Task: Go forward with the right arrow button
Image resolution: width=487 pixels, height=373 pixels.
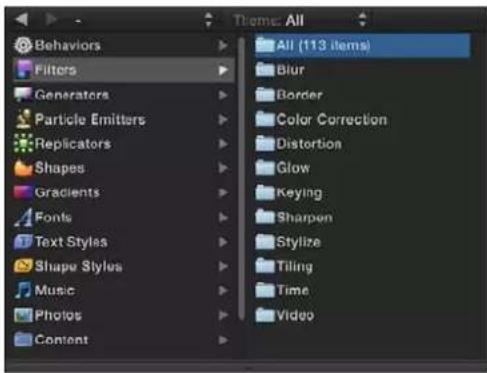Action: pyautogui.click(x=52, y=20)
